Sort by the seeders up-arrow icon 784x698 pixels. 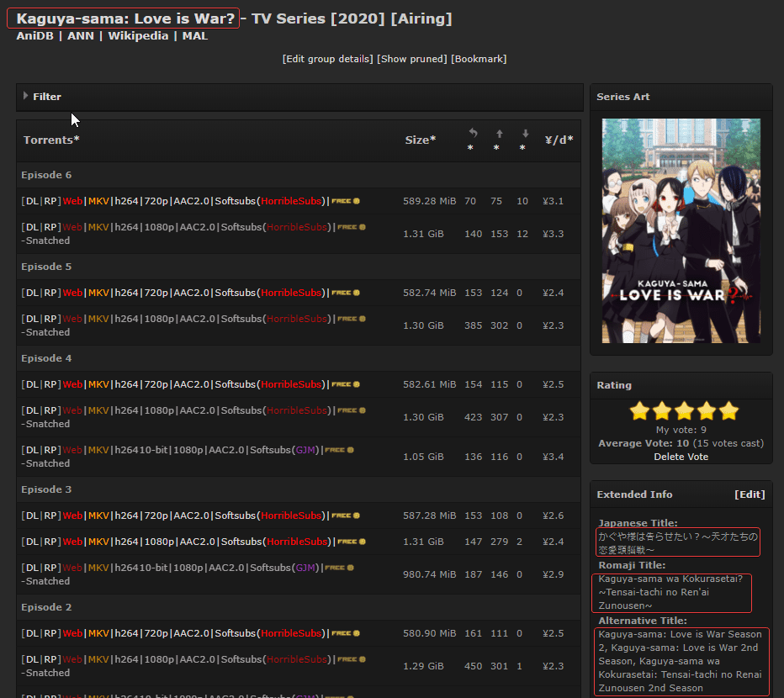tap(499, 134)
